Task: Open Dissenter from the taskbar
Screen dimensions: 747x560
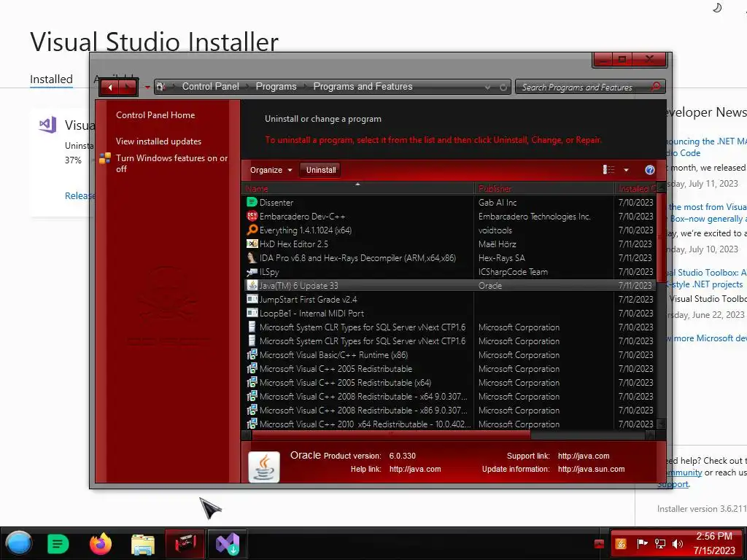Action: [x=58, y=544]
